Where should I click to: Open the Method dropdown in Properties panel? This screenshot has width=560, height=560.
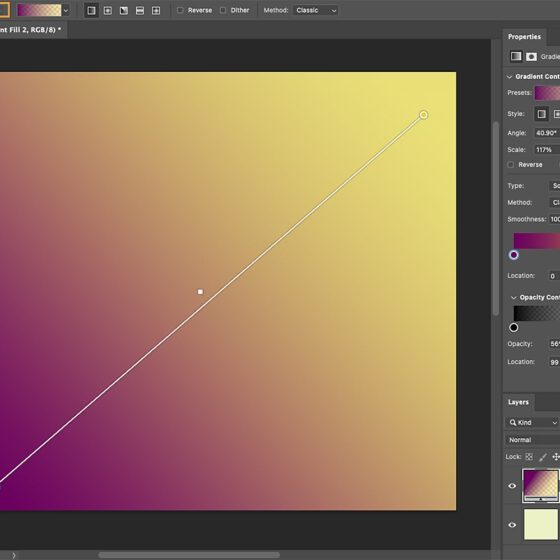(554, 202)
